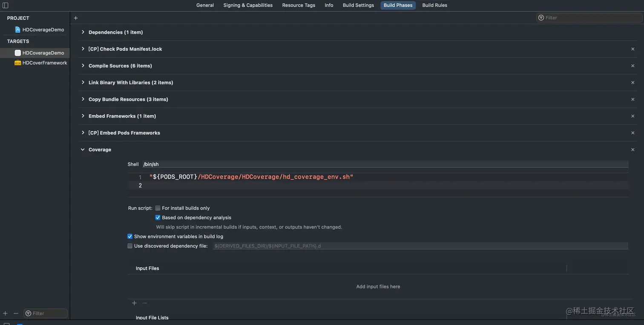Click the HDCoverageDemo project file icon
The height and width of the screenshot is (325, 644).
click(17, 30)
